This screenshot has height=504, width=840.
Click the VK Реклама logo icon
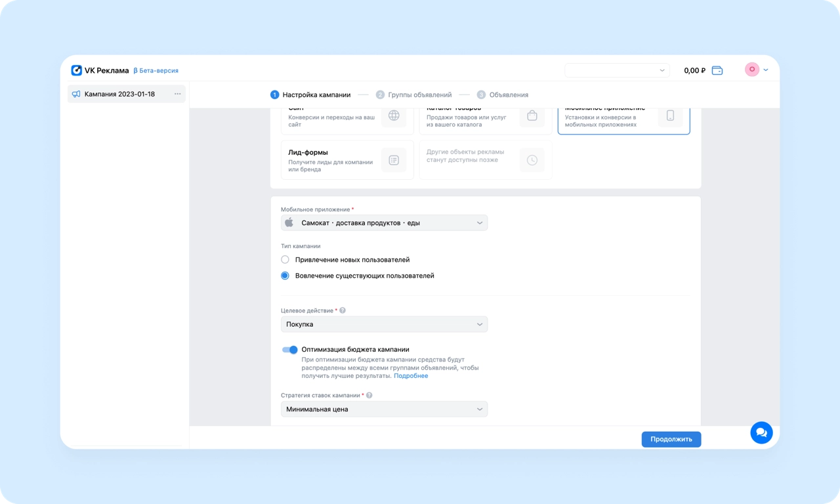pyautogui.click(x=77, y=70)
